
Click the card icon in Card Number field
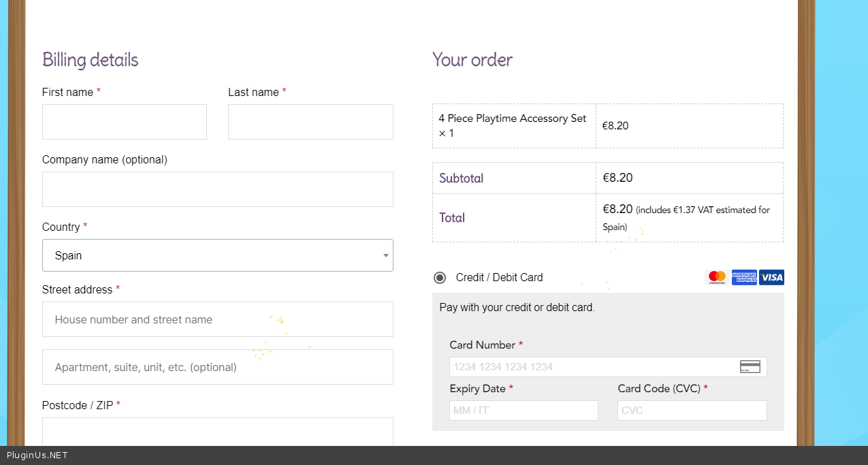pos(750,367)
